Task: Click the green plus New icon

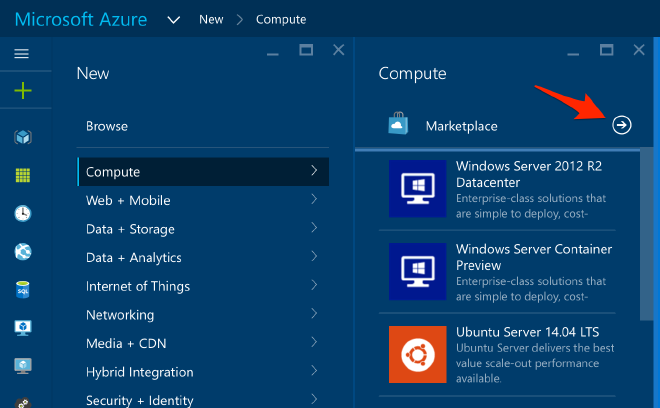Action: 23,91
